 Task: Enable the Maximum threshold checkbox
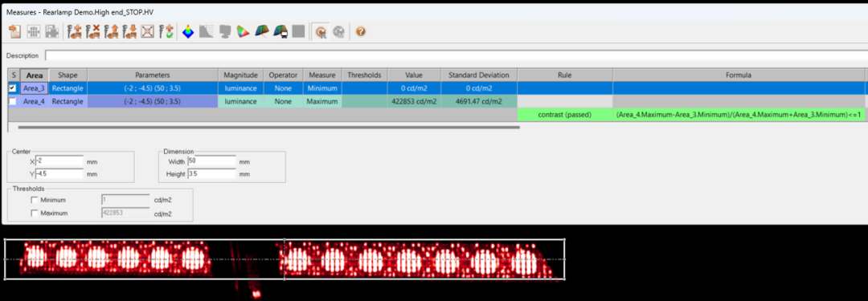point(35,213)
